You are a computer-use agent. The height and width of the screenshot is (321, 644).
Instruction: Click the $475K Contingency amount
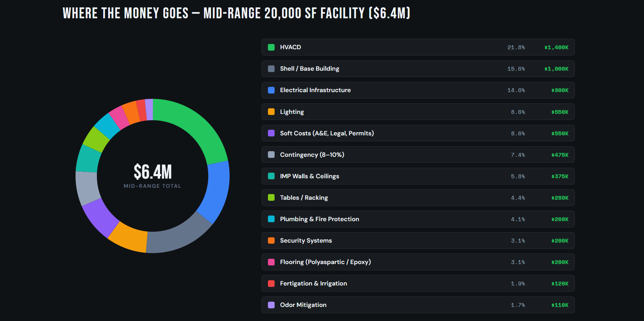click(560, 155)
